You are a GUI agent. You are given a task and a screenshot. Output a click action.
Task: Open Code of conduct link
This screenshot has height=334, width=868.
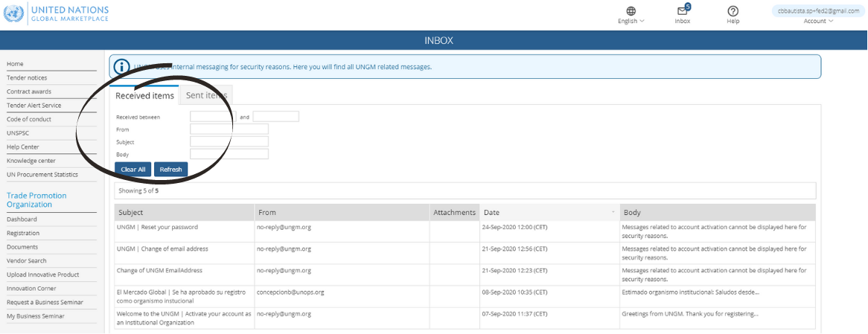tap(29, 120)
